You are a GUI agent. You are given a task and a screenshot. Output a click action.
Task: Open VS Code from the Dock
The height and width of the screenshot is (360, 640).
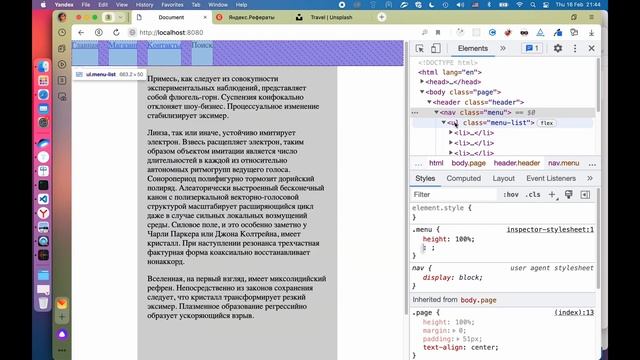coord(43,199)
